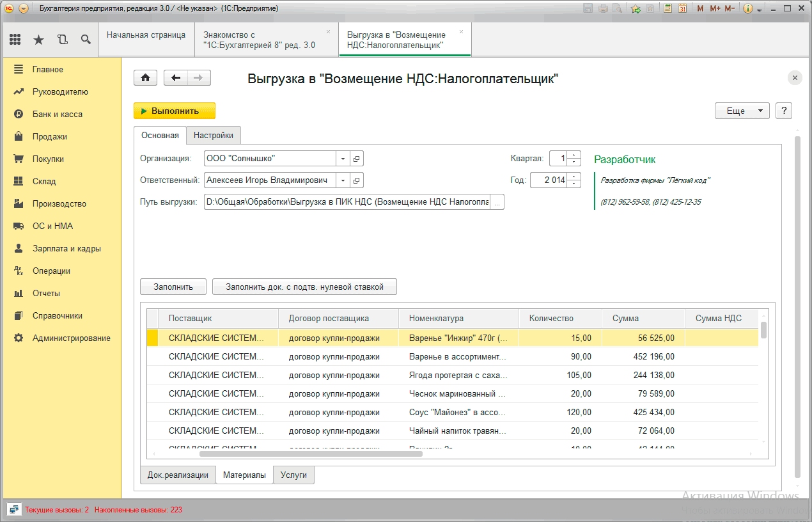Expand the Ответственный dropdown list

(x=343, y=180)
